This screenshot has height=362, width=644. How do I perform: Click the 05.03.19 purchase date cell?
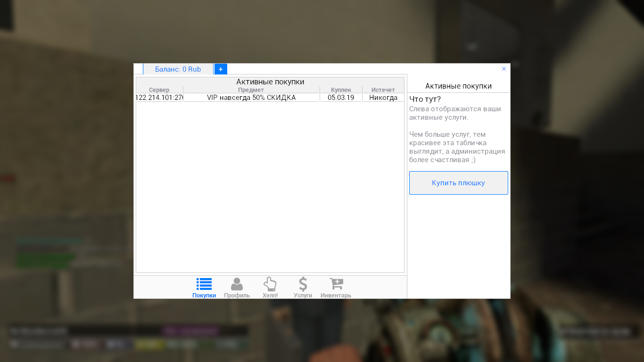pos(341,97)
